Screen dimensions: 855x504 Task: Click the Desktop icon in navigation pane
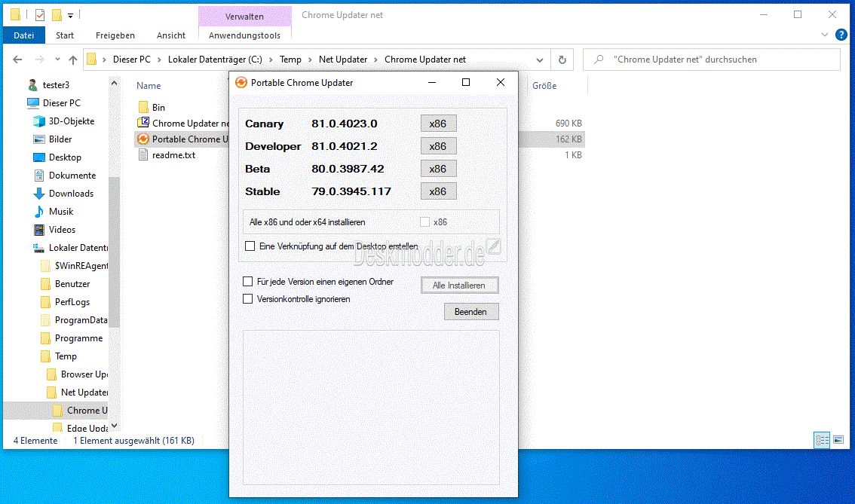pyautogui.click(x=39, y=157)
